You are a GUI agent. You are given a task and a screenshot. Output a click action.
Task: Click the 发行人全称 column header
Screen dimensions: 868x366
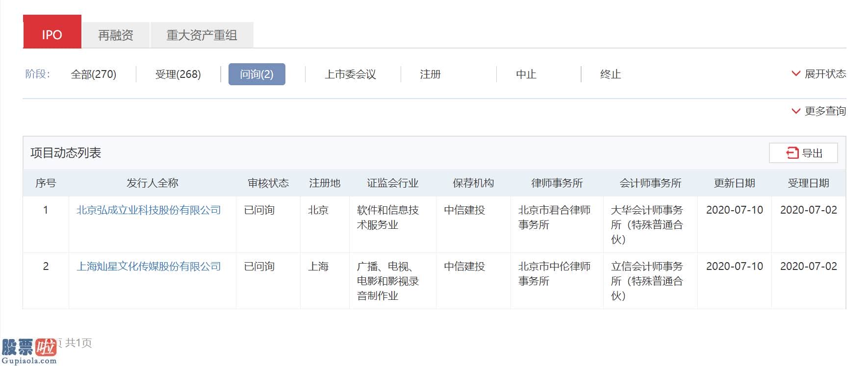153,183
